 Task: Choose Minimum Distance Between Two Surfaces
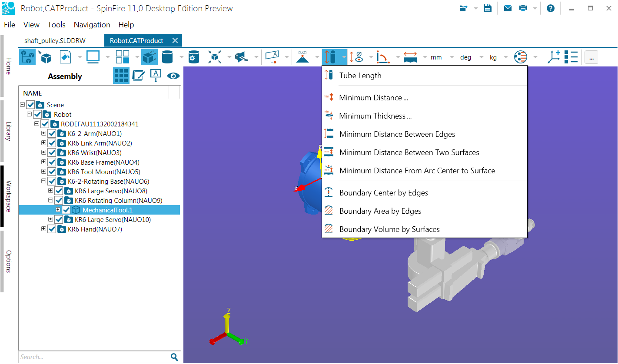tap(409, 152)
